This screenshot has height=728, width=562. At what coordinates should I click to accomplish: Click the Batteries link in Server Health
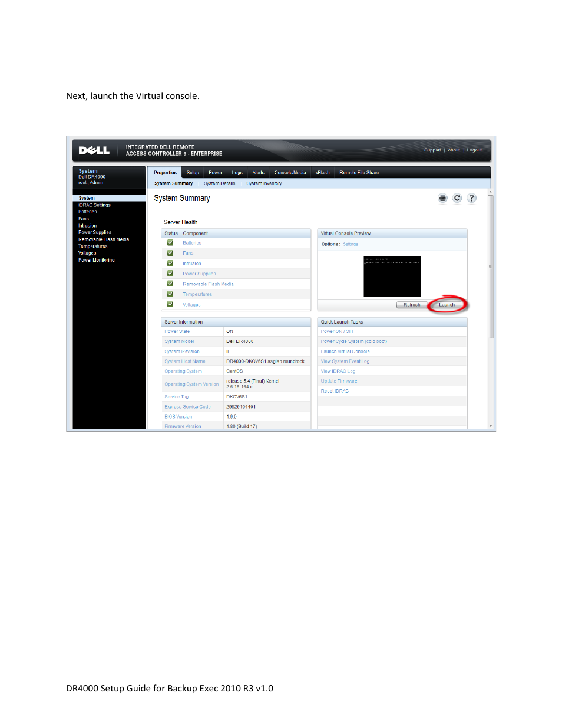pos(192,243)
